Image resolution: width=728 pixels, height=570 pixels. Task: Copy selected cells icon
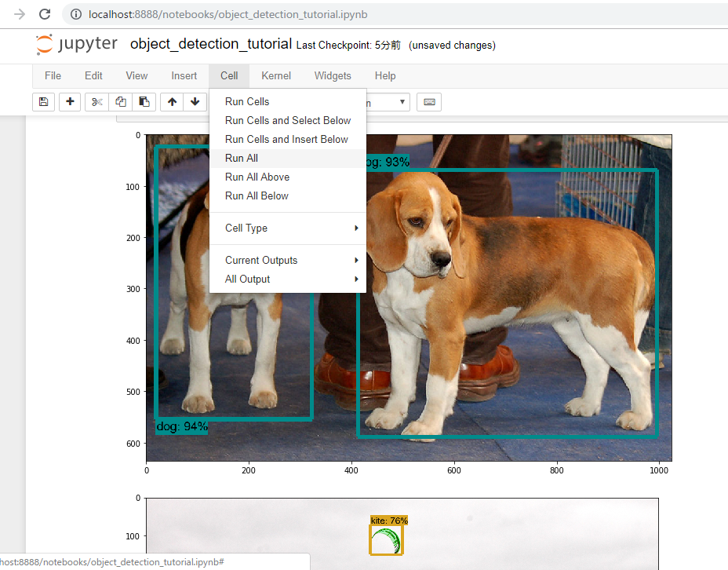(120, 101)
